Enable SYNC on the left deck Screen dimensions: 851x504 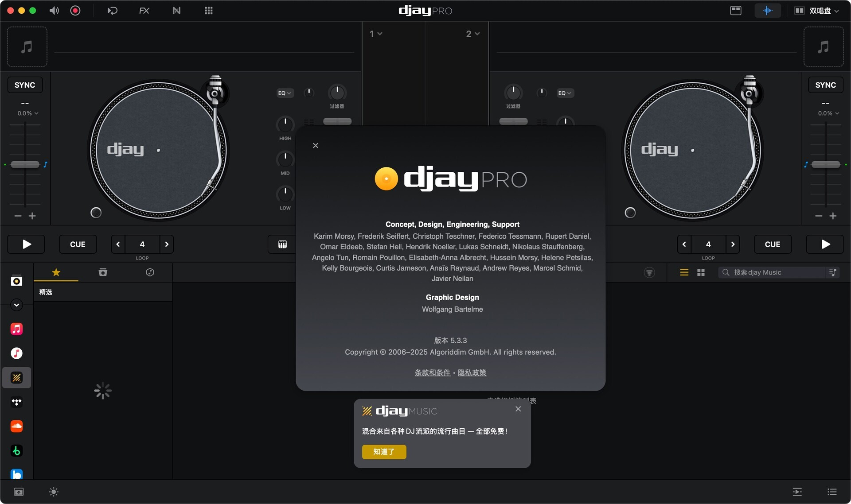(x=25, y=85)
